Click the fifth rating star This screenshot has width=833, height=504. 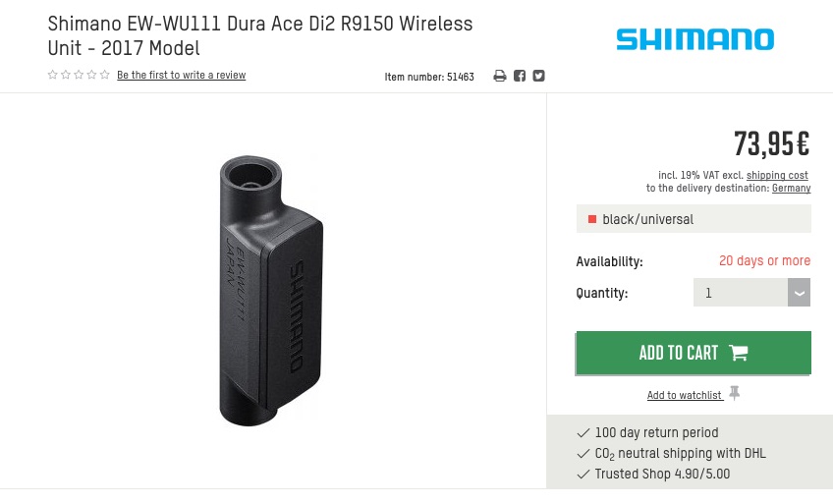click(105, 75)
